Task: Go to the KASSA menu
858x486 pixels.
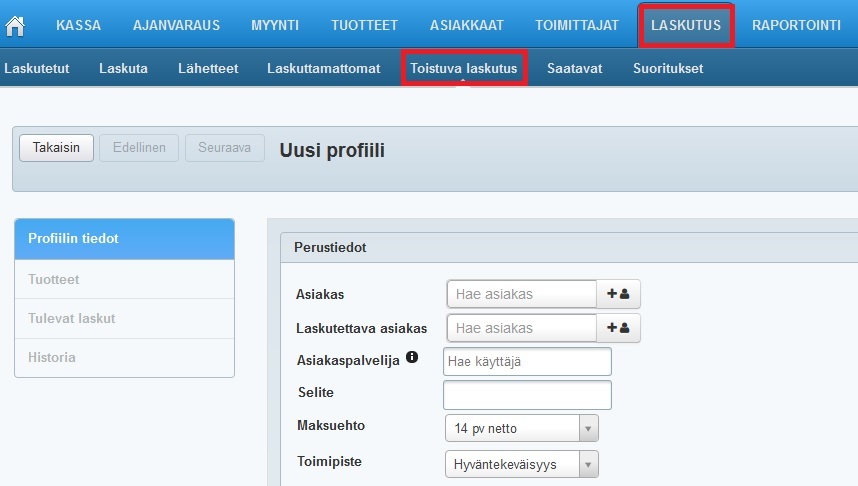Action: coord(78,25)
